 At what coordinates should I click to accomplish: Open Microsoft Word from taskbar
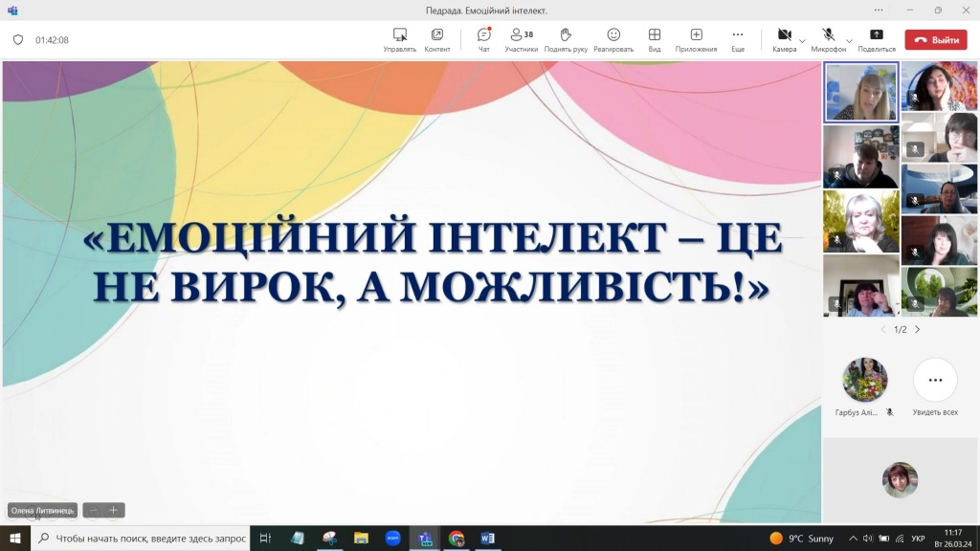point(487,538)
